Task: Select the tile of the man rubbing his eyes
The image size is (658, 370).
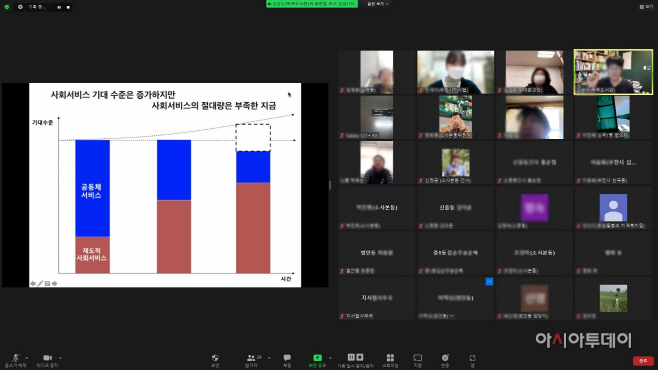Action: click(455, 117)
